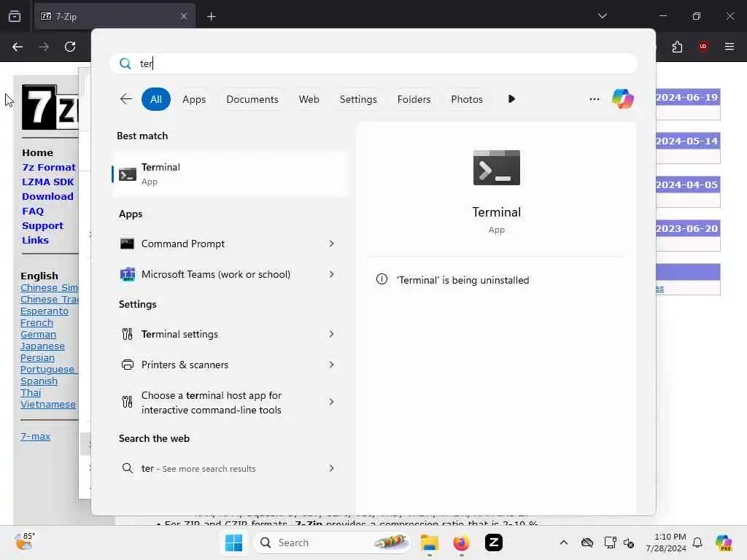The width and height of the screenshot is (747, 560).
Task: Switch site language to Esperanto
Action: coord(44,311)
